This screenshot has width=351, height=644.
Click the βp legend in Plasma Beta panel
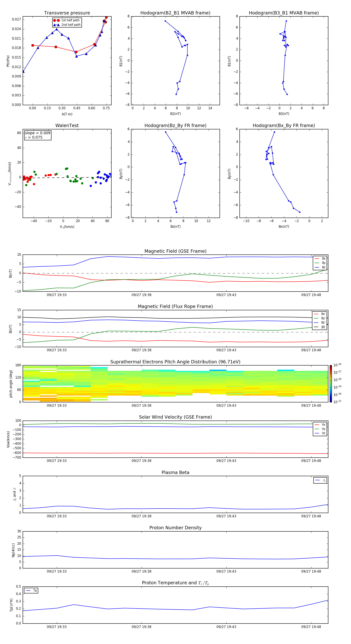(320, 480)
